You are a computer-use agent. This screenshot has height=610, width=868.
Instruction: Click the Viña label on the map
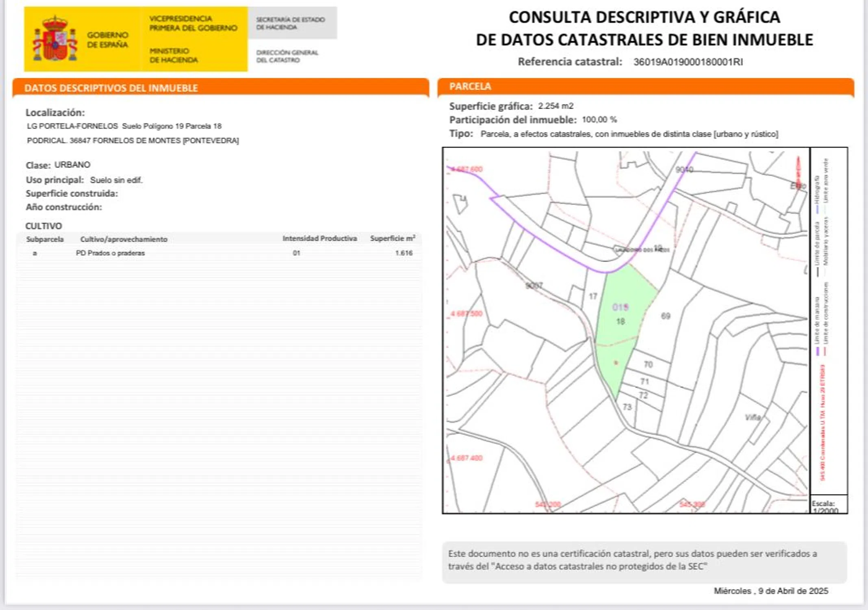tap(753, 417)
